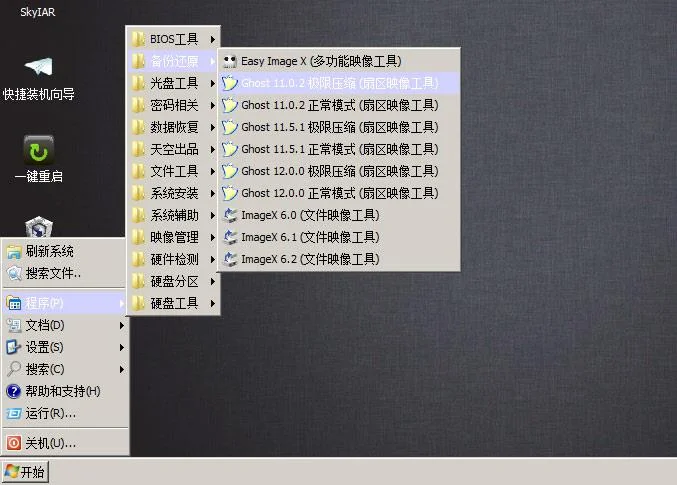Launch Ghost 11.5.1 极限压缩 entry text
677x485 pixels.
click(x=340, y=127)
